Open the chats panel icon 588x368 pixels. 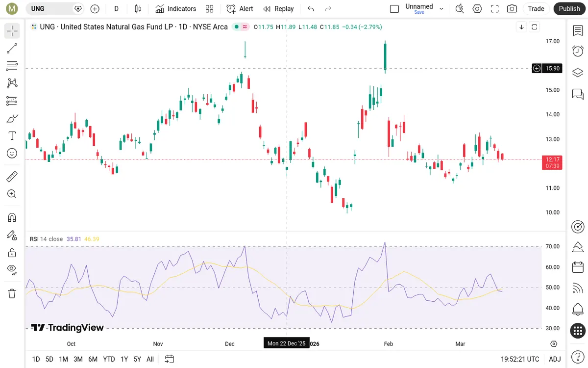point(578,94)
